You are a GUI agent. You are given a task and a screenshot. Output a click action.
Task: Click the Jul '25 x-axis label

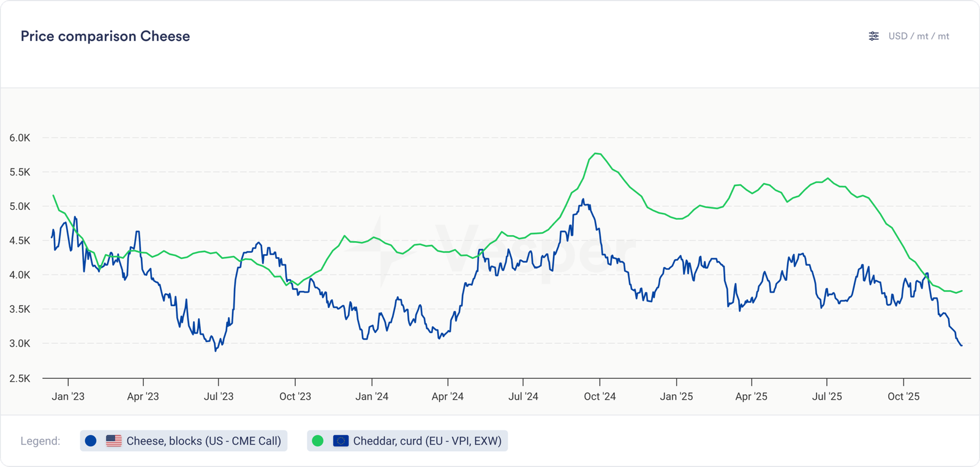pos(827,397)
